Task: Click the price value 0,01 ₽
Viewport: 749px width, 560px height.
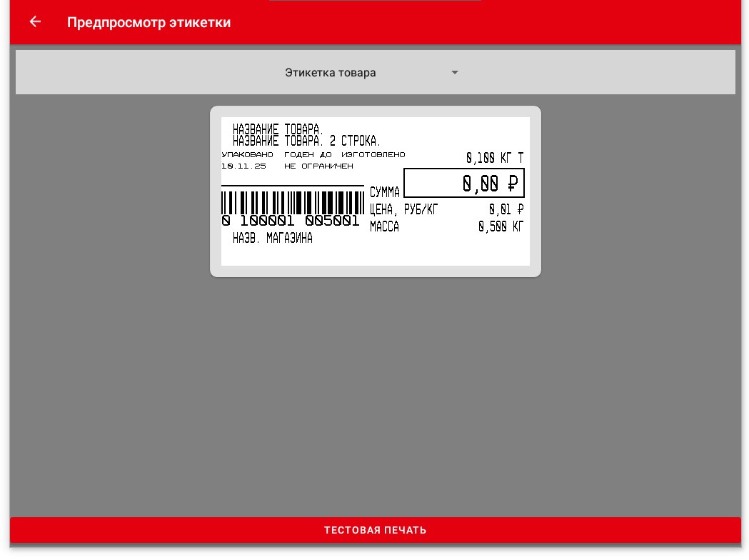Action: (x=506, y=209)
